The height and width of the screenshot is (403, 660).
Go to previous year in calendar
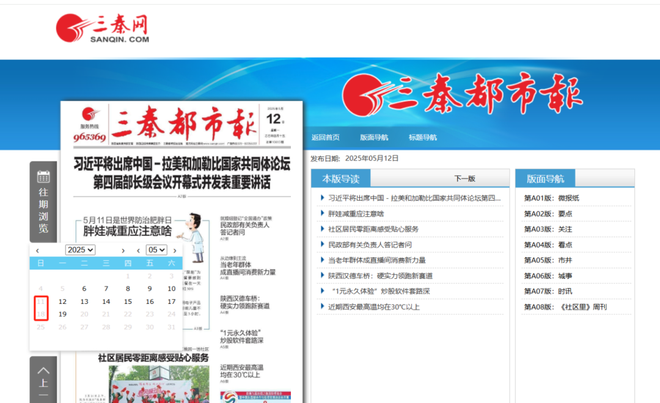tap(37, 251)
